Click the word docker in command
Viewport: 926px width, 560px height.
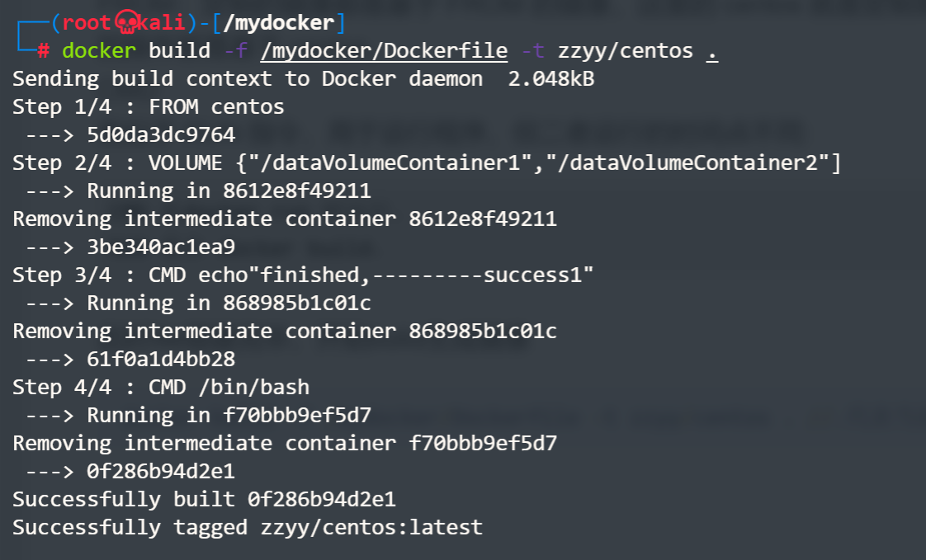98,51
